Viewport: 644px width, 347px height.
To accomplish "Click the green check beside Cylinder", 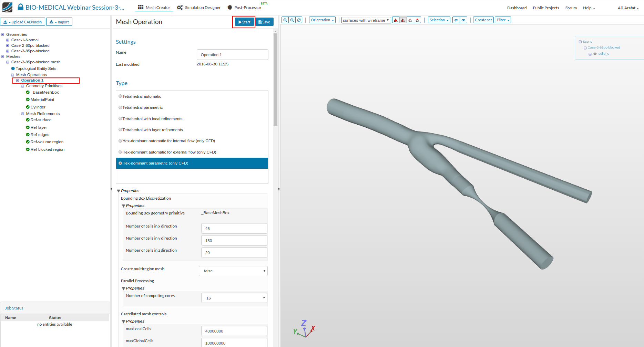I will tap(28, 107).
